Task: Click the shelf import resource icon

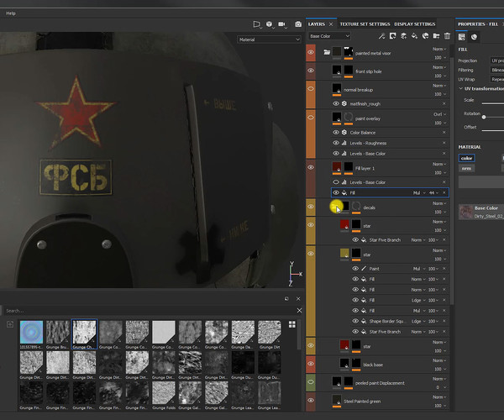Action: click(x=10, y=324)
